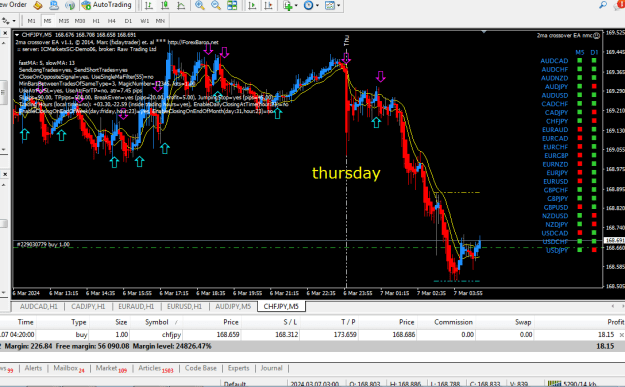Click the Swap column header
625x387 pixels.
click(x=523, y=322)
